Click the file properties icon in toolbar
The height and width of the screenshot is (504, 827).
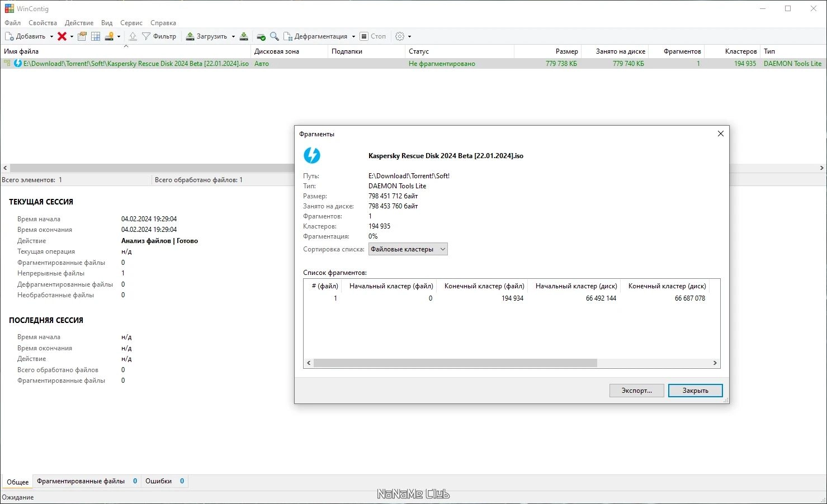[x=82, y=36]
